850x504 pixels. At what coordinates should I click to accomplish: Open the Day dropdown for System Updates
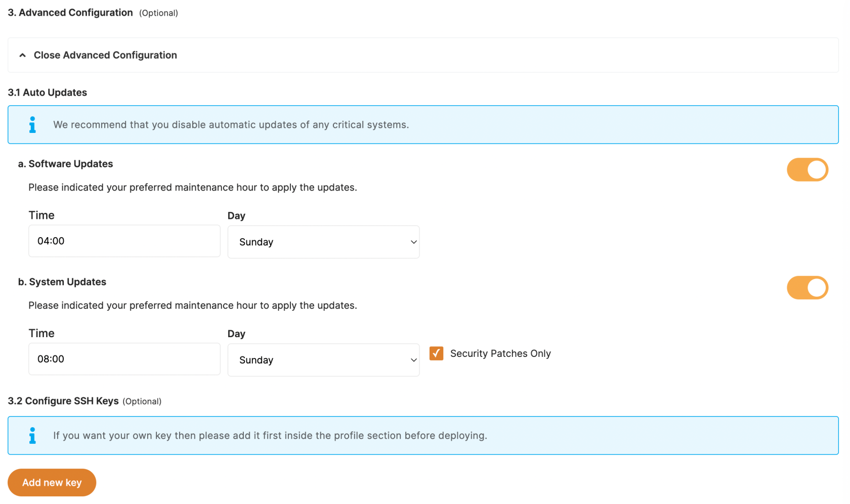point(323,360)
